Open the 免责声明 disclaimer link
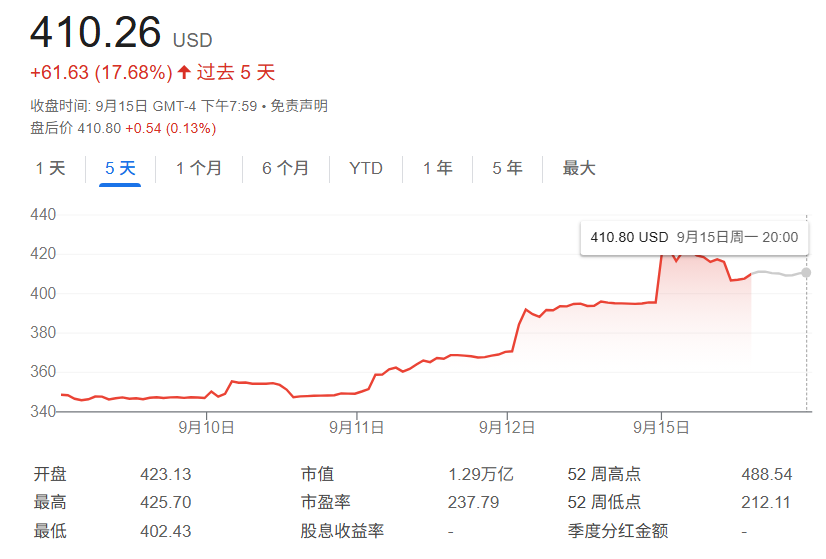 tap(299, 106)
